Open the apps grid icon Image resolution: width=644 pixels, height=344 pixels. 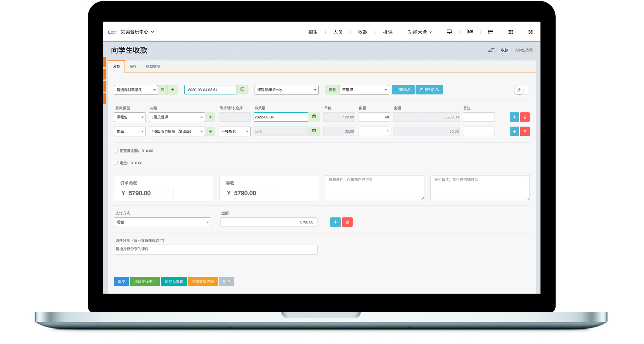point(511,32)
